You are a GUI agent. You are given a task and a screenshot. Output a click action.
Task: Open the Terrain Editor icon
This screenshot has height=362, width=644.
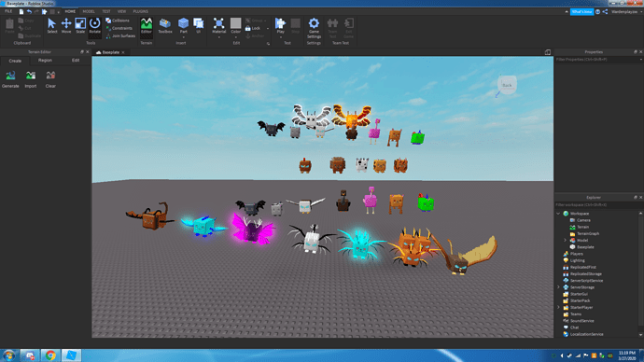(147, 25)
